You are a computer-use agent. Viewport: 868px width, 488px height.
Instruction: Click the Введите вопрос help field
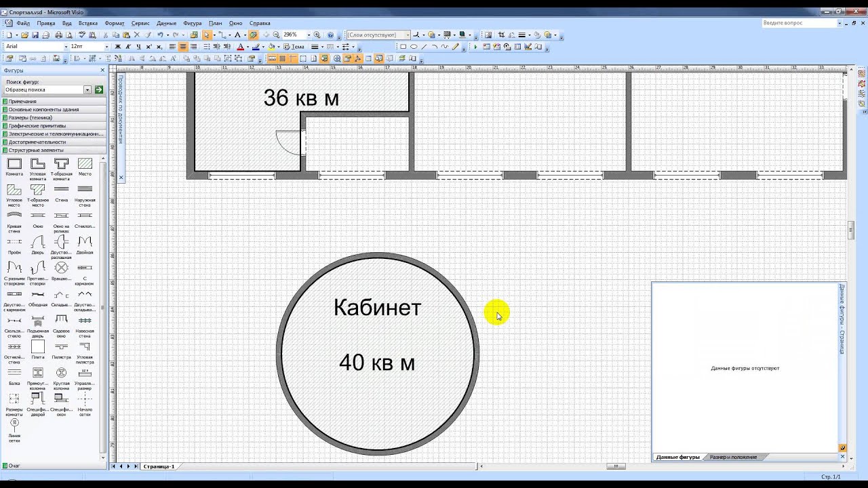tap(799, 23)
